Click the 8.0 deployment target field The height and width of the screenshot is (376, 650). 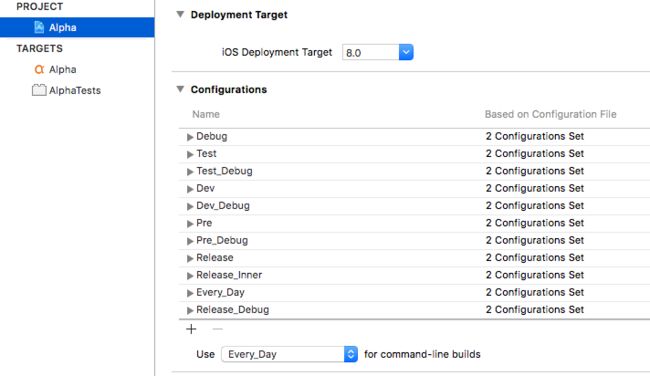tap(371, 53)
